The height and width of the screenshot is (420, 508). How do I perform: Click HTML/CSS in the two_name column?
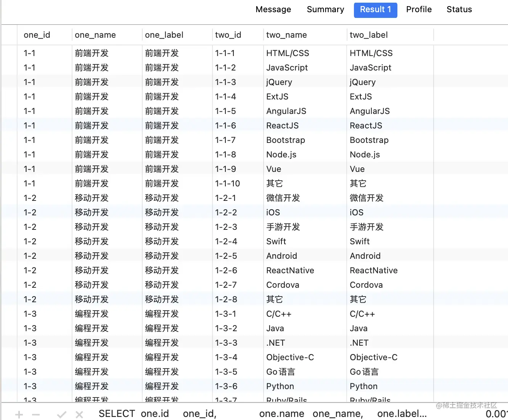pos(288,53)
